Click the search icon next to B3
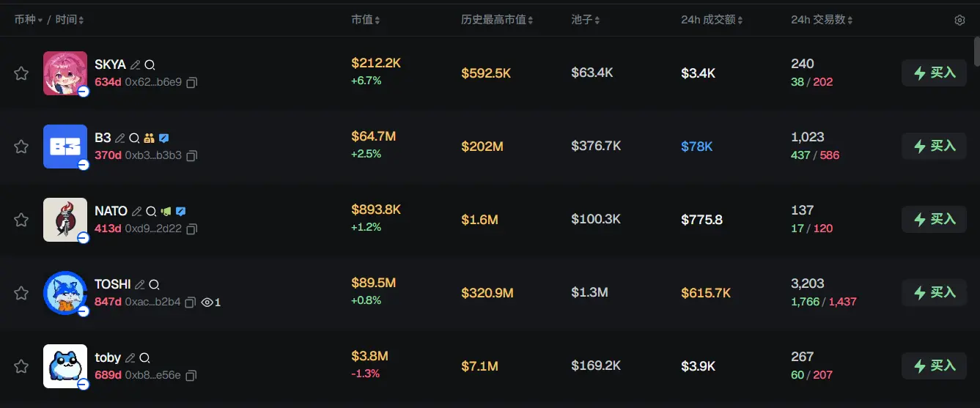Screen dimensions: 980x408 (134, 138)
